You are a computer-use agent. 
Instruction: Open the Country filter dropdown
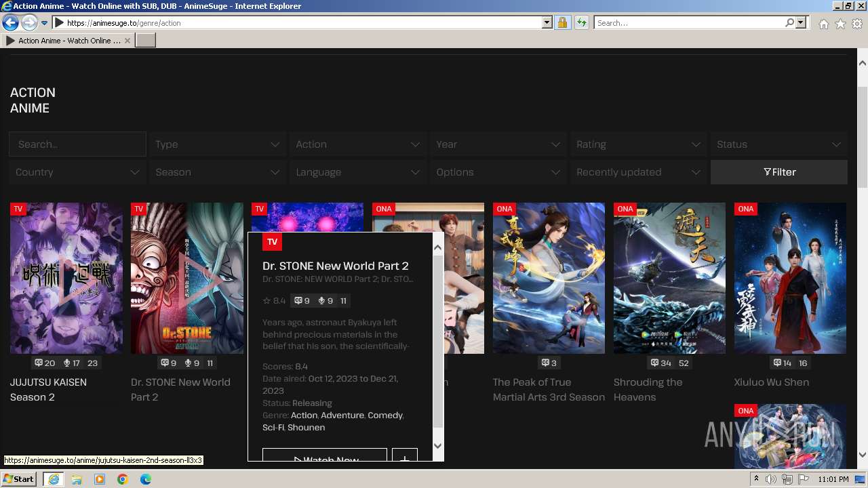pos(77,172)
